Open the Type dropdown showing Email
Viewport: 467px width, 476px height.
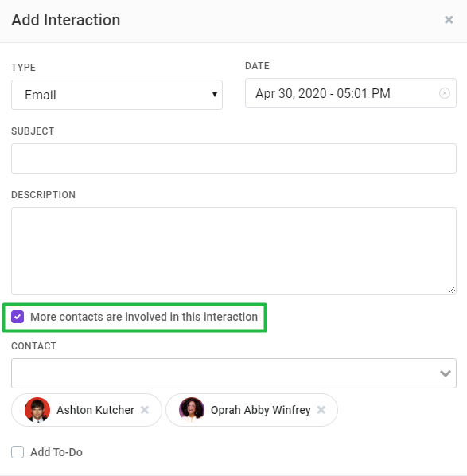[x=117, y=95]
